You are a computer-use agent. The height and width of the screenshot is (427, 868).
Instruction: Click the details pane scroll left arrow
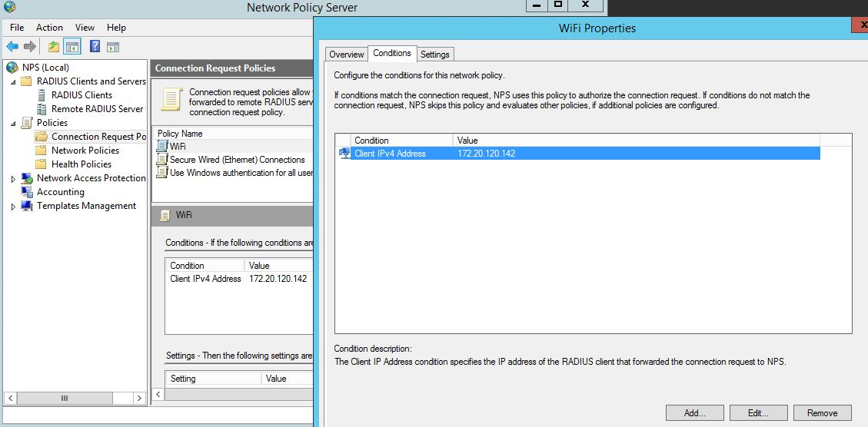tap(158, 395)
